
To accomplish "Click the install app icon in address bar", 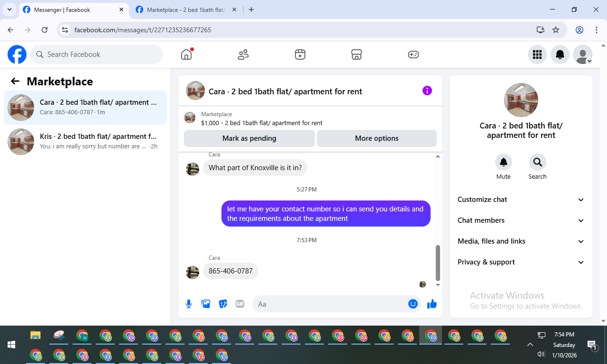I will coord(541,30).
